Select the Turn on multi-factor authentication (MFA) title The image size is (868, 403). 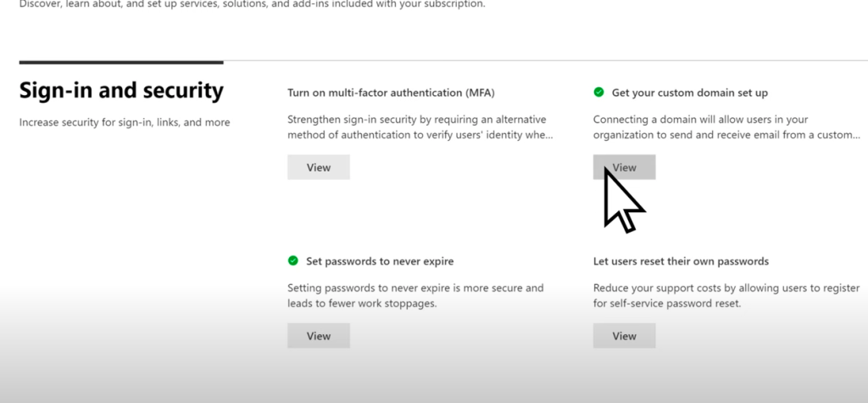coord(391,92)
